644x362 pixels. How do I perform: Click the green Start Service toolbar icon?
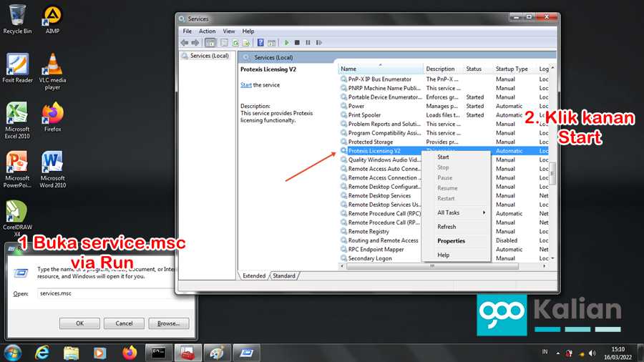(287, 43)
